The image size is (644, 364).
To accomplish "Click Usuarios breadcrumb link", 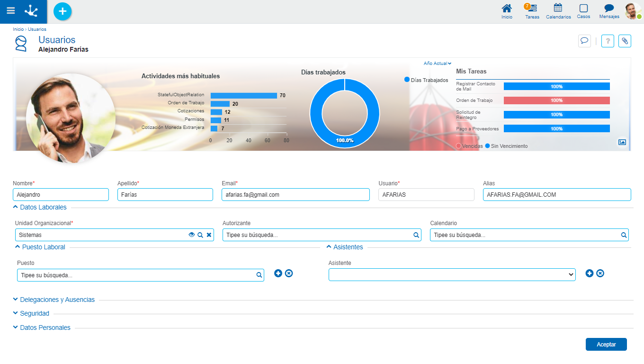I will tap(37, 29).
